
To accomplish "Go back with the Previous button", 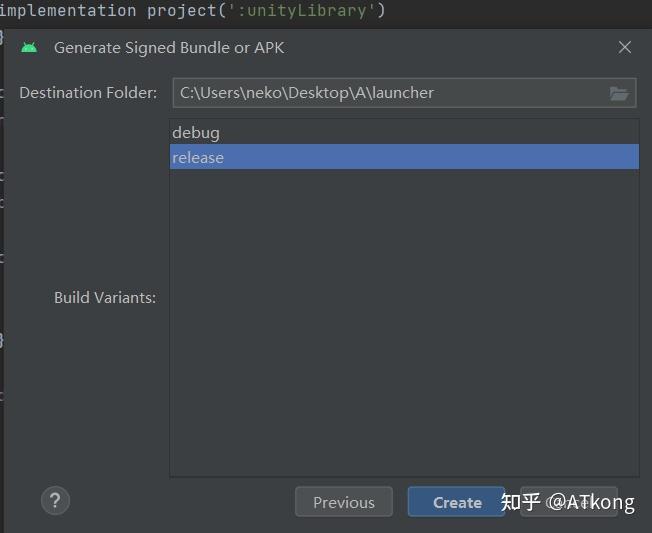I will click(343, 502).
